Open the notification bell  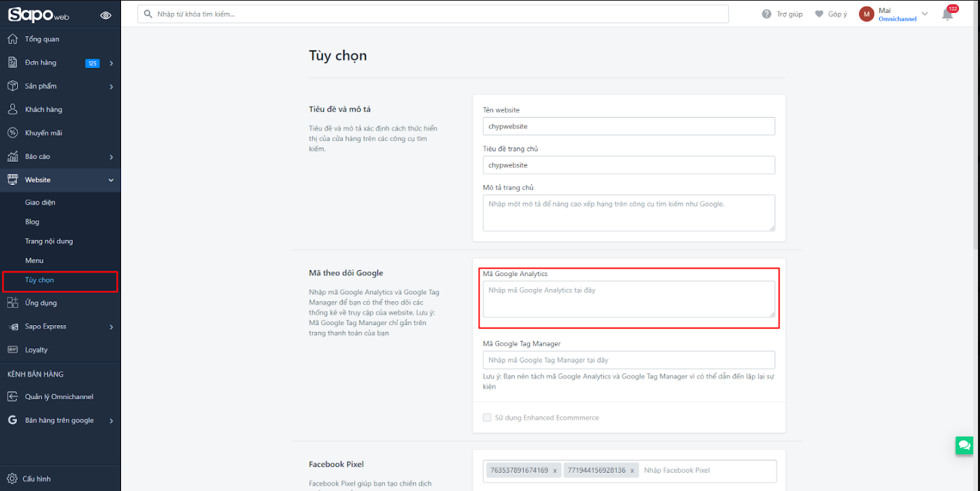[x=947, y=14]
